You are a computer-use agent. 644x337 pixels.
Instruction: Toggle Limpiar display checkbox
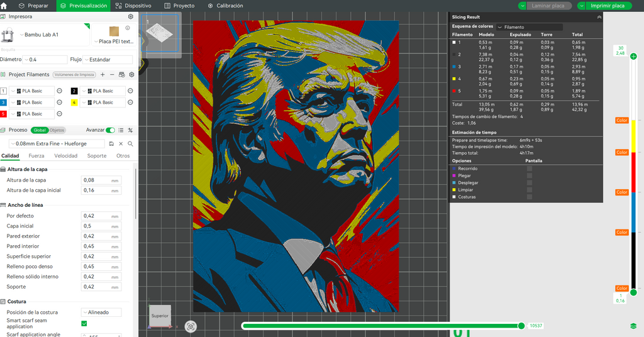coord(530,190)
